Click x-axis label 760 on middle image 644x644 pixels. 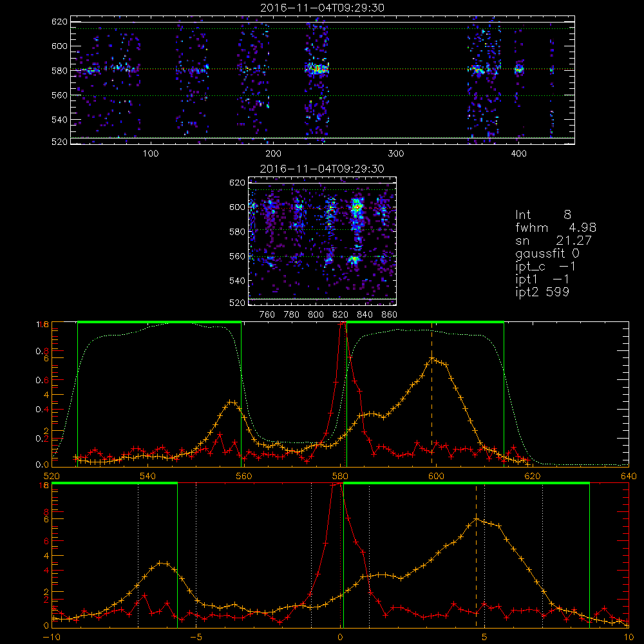pos(267,315)
